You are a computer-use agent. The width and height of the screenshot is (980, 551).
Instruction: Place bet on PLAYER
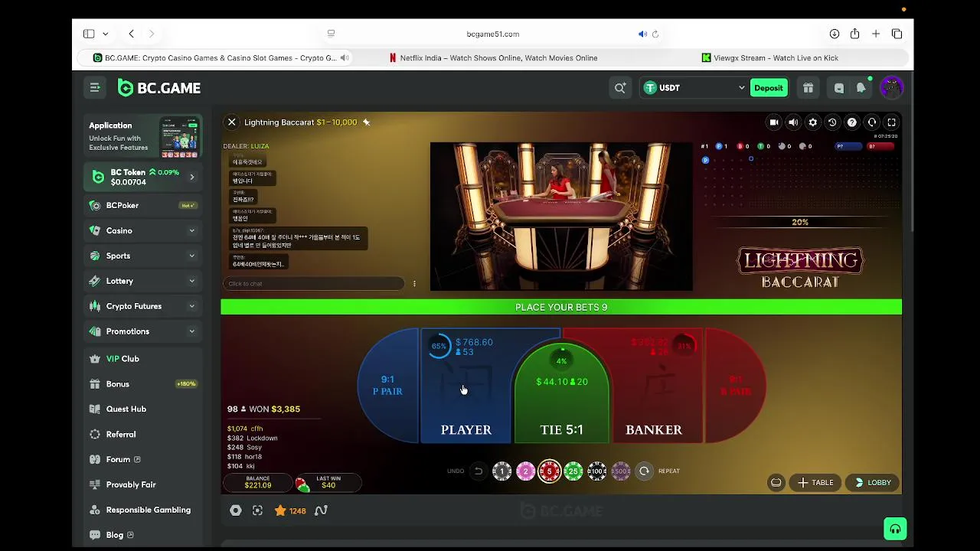point(465,386)
